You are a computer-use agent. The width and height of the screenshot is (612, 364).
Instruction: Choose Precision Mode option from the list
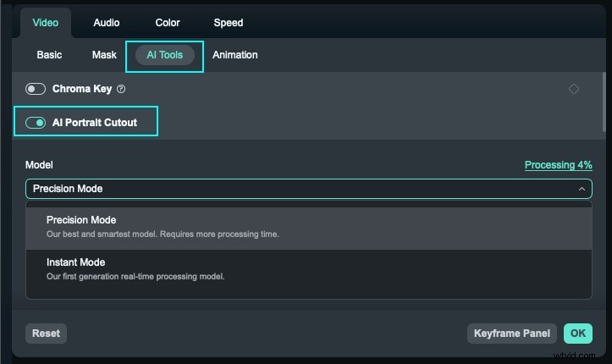[x=309, y=226]
